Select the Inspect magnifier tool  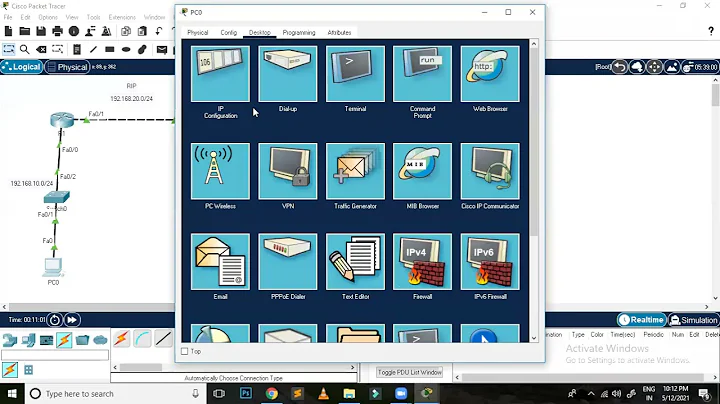coord(24,49)
